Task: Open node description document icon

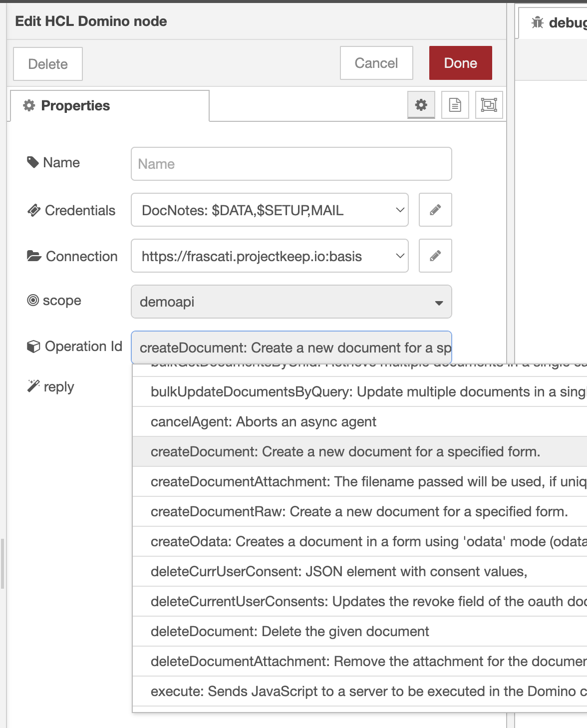Action: click(x=455, y=105)
